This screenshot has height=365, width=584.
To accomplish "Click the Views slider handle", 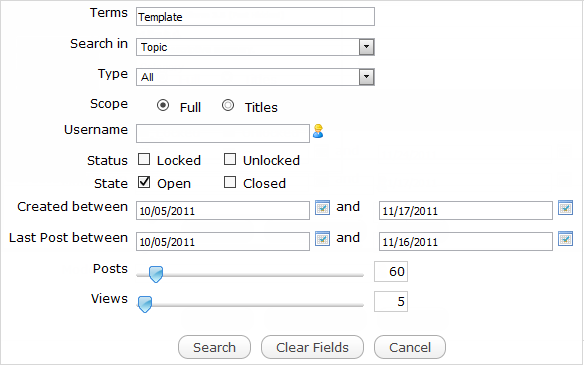I will click(145, 304).
